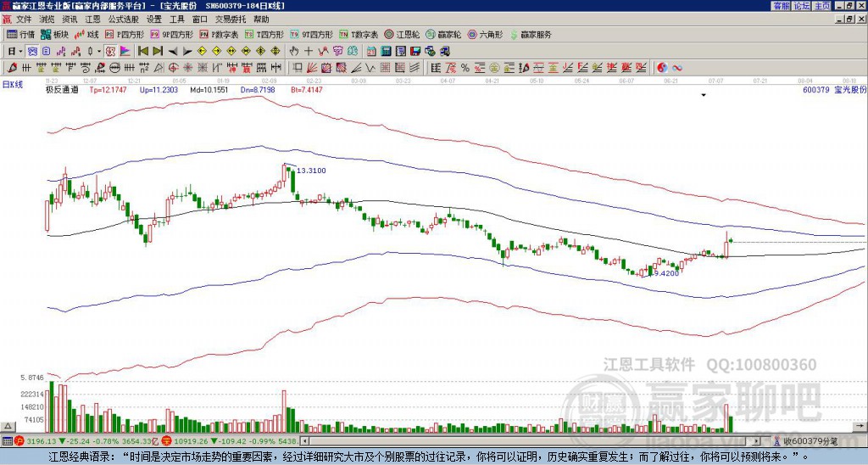Open the 窗口 menu
Screen dimensions: 868x465
(x=200, y=20)
